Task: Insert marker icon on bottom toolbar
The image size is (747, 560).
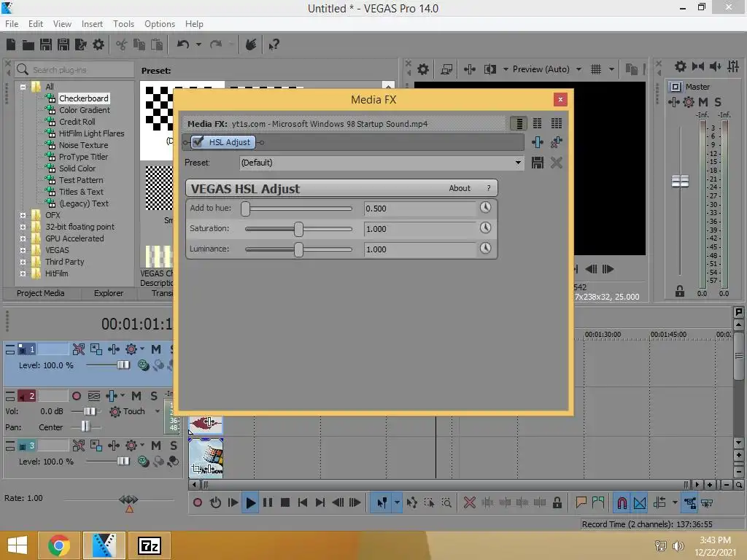Action: [581, 503]
